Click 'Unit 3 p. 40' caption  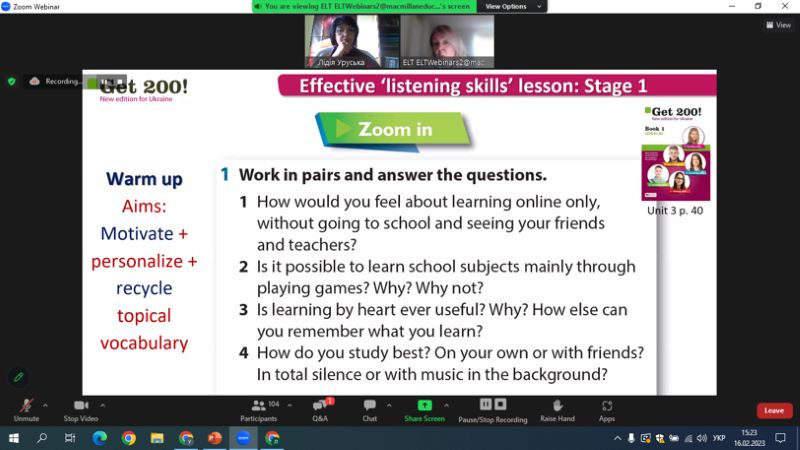pyautogui.click(x=675, y=211)
